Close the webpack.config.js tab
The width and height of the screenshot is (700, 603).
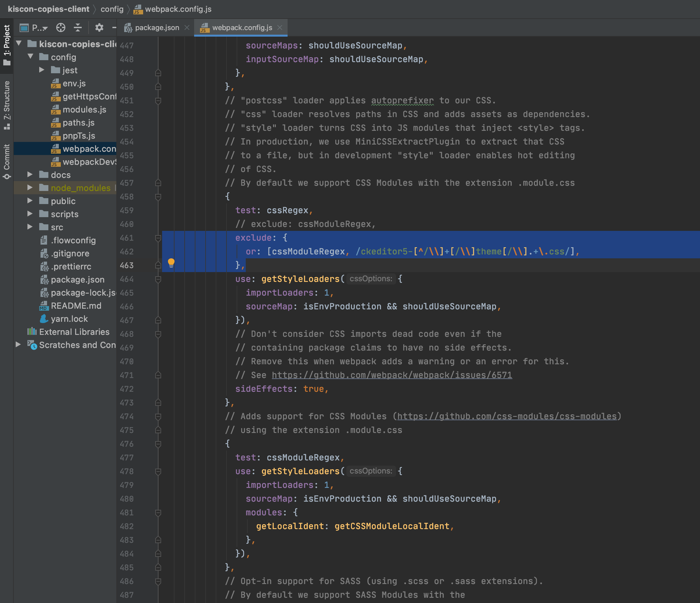[280, 27]
